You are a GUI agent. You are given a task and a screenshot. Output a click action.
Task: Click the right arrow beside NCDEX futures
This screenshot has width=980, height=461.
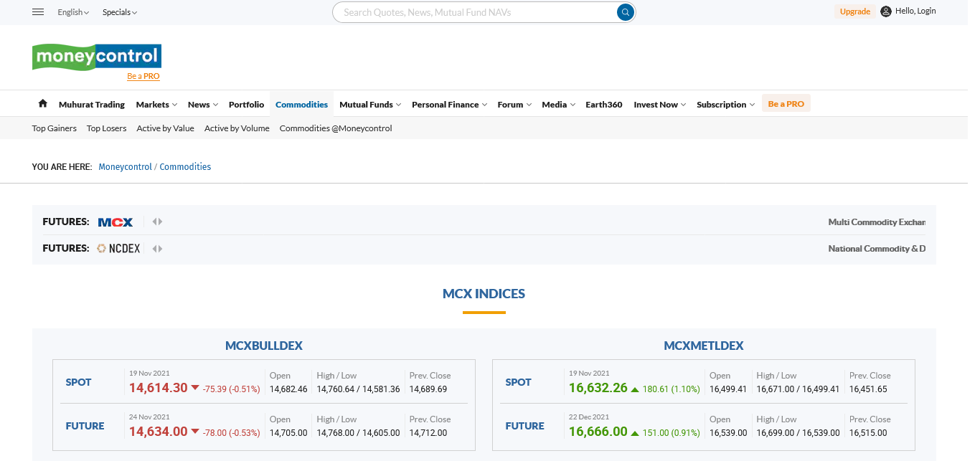tap(161, 249)
